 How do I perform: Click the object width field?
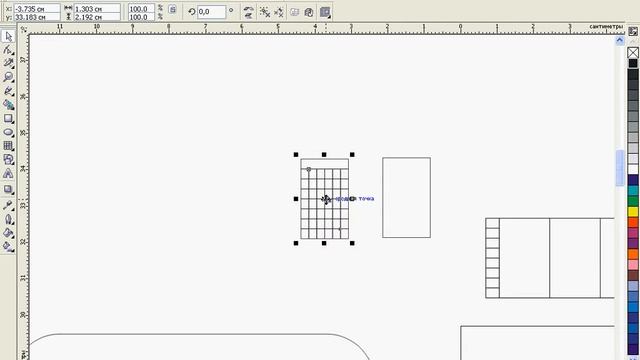click(x=97, y=9)
